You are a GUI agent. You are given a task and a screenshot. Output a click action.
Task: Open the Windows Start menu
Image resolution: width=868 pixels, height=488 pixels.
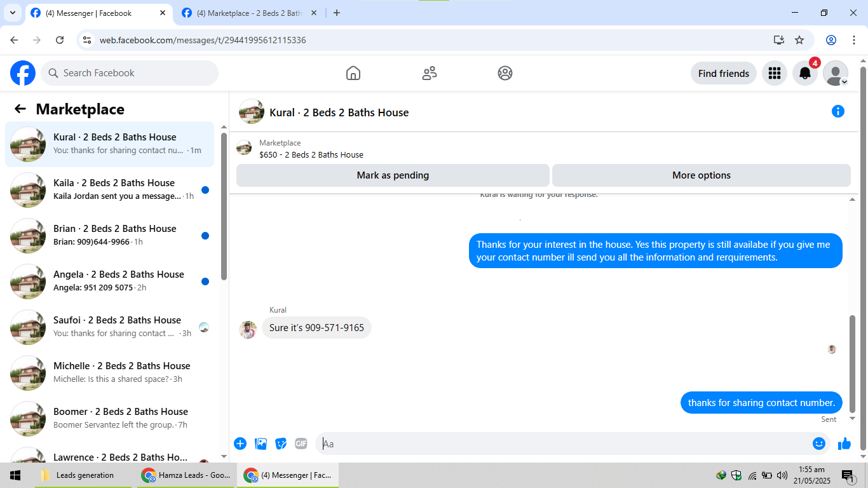(15, 475)
